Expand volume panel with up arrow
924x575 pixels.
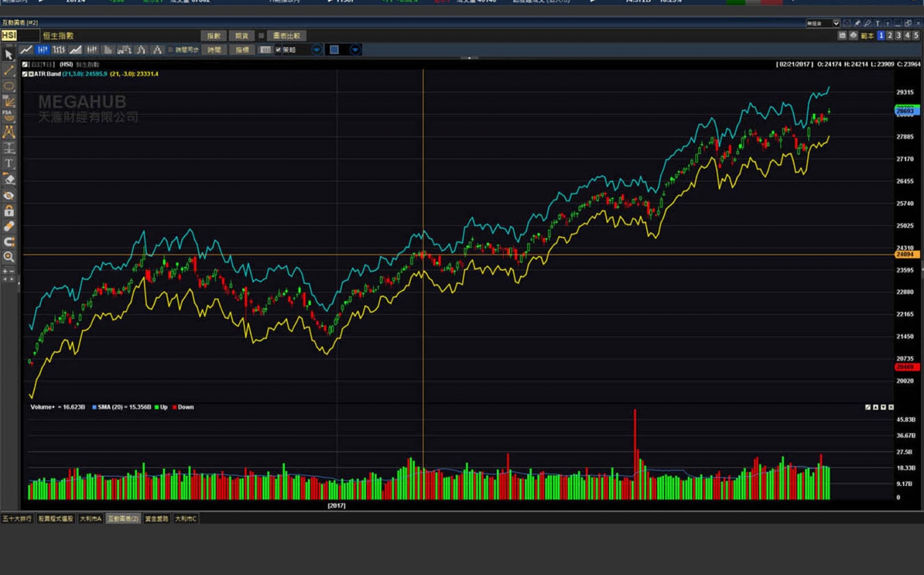[x=875, y=407]
